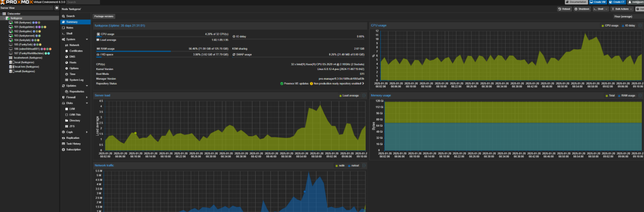Expand the Firewall submenu
644x212 pixels.
[87, 97]
